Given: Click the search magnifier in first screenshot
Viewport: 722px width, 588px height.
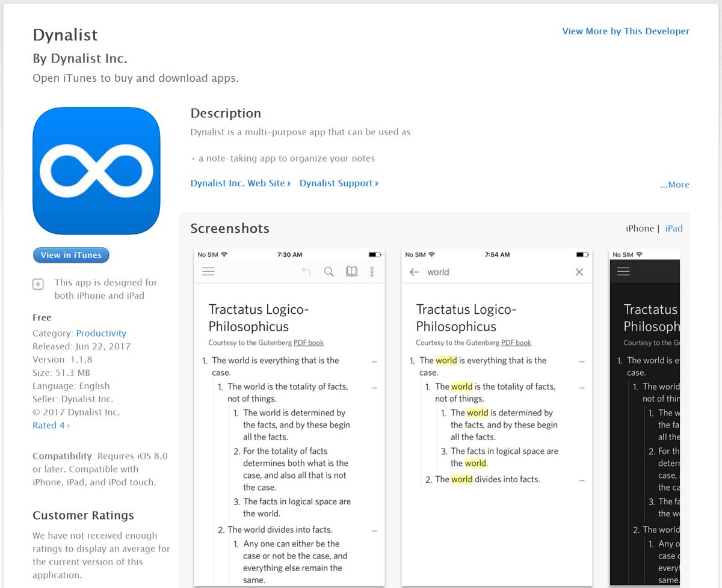Looking at the screenshot, I should (x=329, y=272).
